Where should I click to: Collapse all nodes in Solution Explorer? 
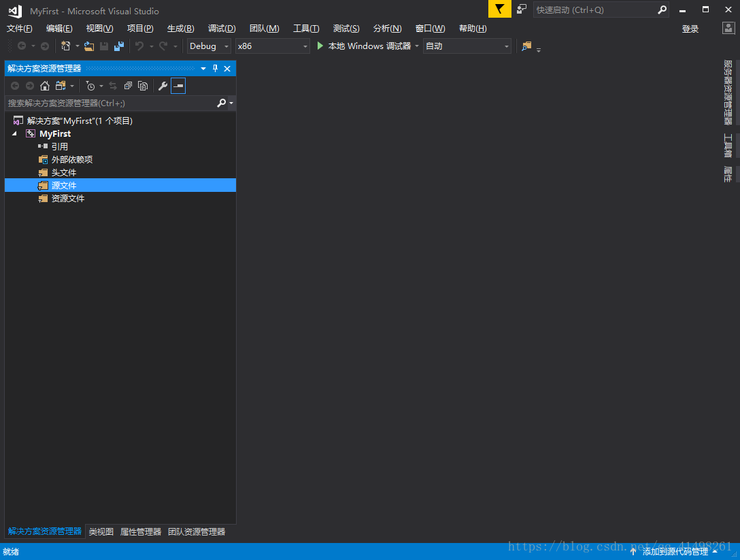(x=128, y=86)
